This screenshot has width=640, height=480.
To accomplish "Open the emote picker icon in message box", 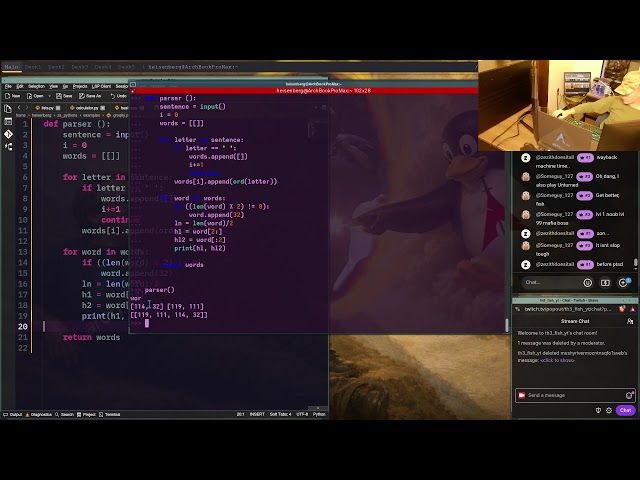I will (629, 395).
